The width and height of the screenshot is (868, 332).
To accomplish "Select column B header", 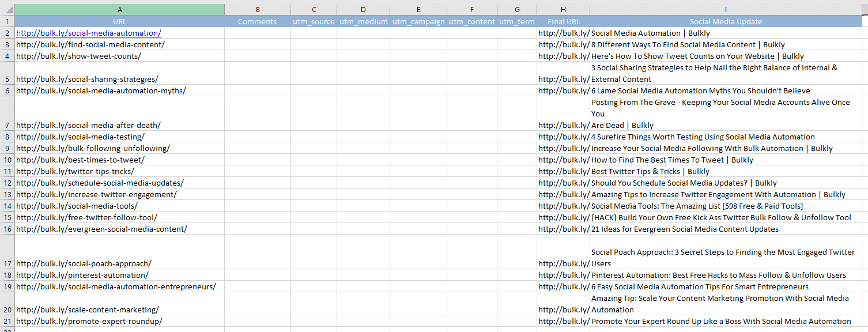I will pyautogui.click(x=258, y=10).
